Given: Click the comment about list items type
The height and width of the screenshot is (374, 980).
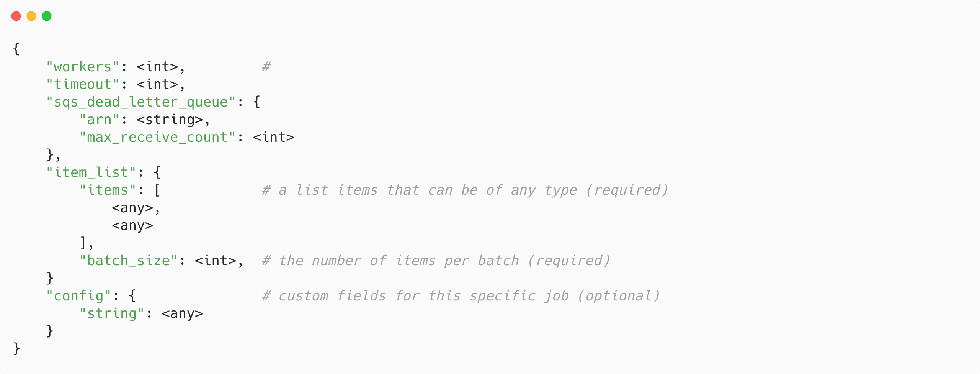Looking at the screenshot, I should coord(465,190).
